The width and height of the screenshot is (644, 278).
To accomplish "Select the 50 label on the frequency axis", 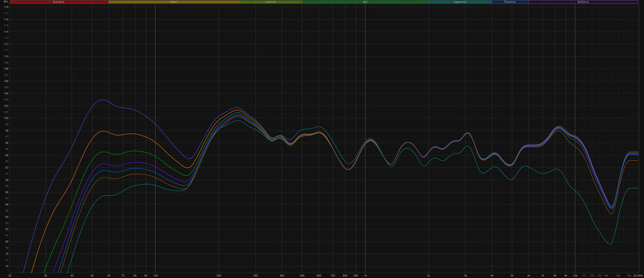I will tap(92, 275).
